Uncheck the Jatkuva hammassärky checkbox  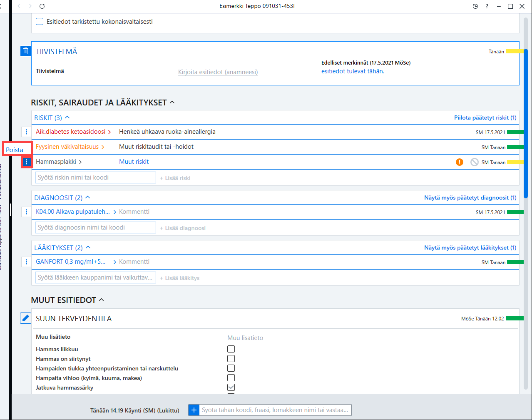[231, 387]
